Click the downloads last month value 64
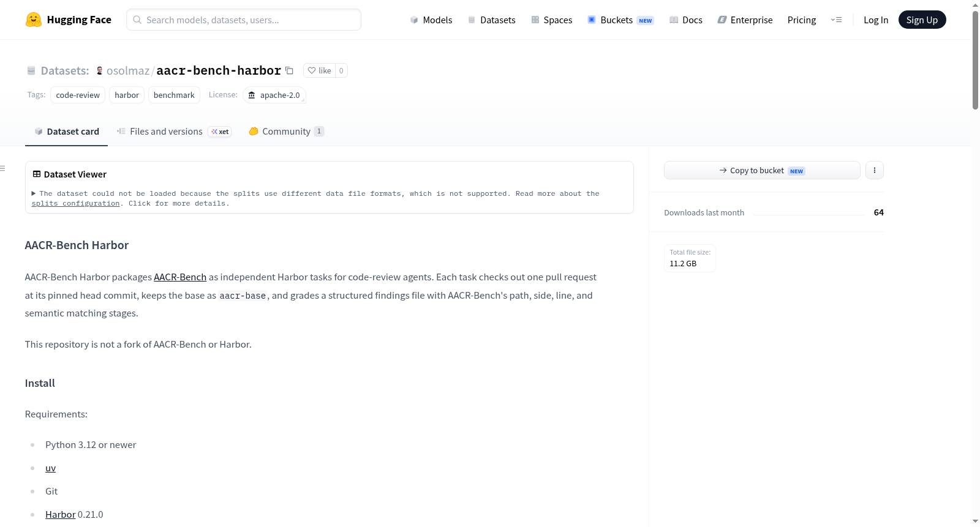The image size is (980, 527). pyautogui.click(x=879, y=212)
